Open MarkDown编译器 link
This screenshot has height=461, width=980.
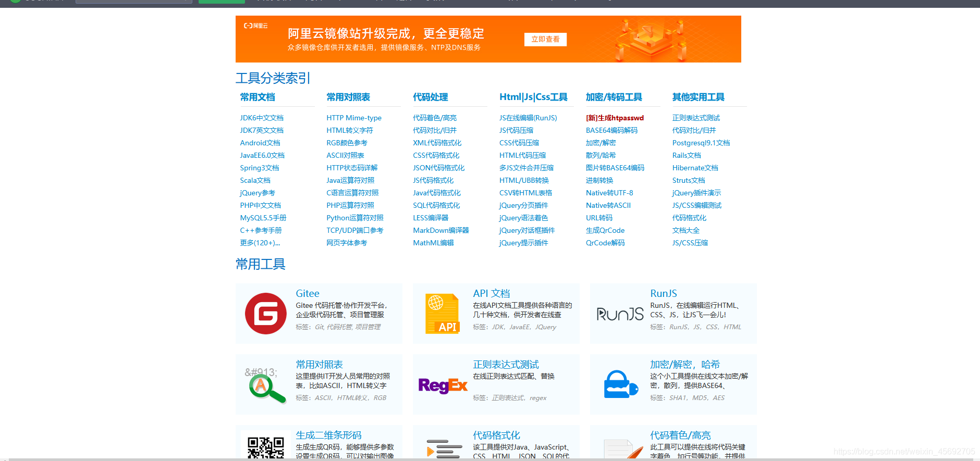point(441,230)
